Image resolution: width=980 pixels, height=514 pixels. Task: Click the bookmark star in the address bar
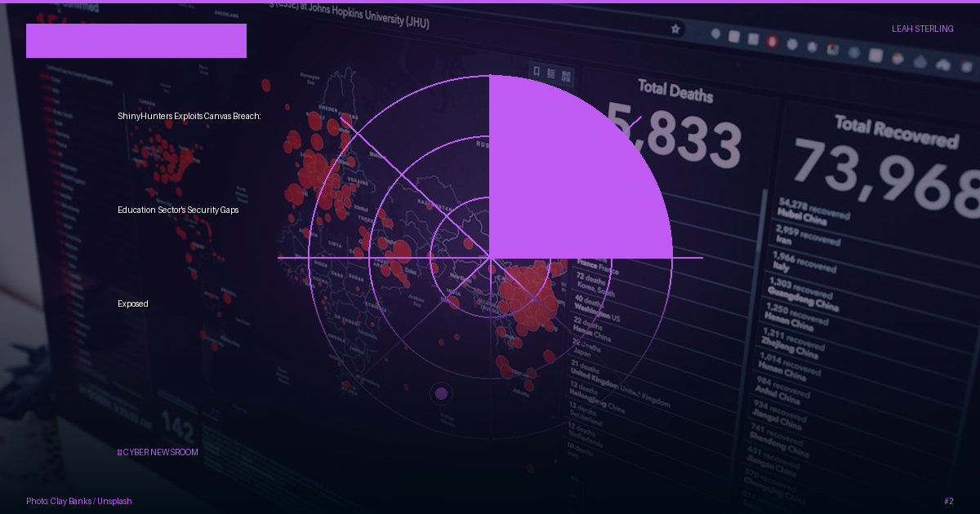click(675, 29)
